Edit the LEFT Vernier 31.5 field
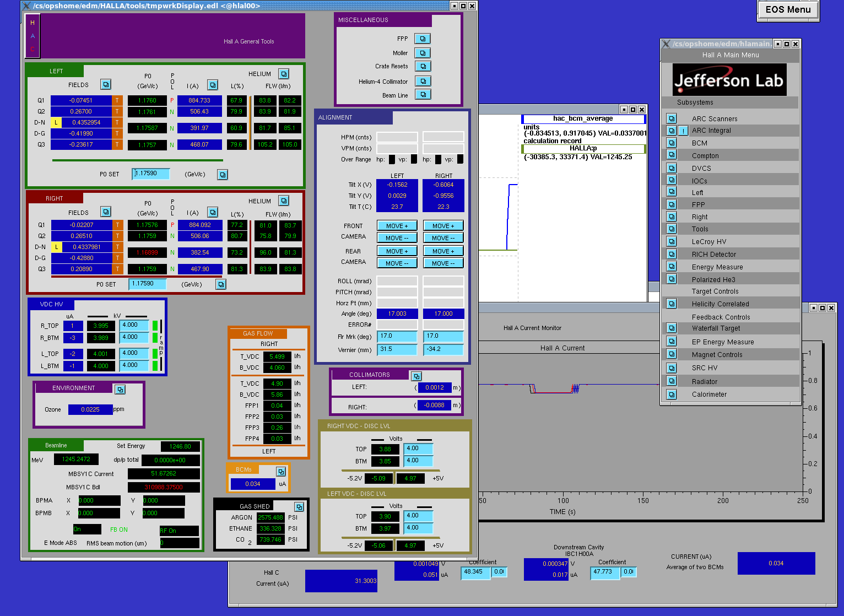The image size is (844, 616). pos(397,349)
